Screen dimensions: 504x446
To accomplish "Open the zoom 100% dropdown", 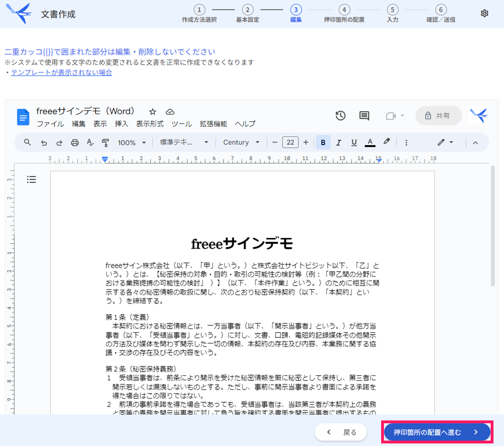I will [132, 143].
